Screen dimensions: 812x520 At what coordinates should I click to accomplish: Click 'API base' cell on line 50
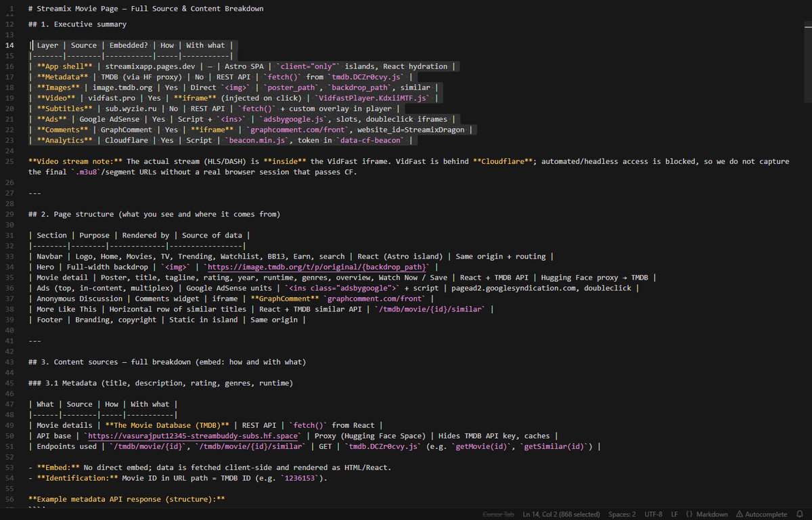(x=53, y=435)
